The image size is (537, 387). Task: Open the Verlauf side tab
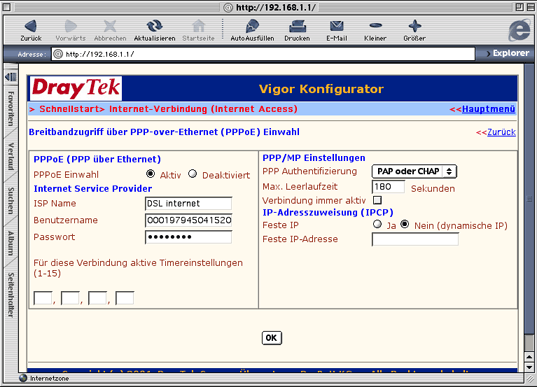click(11, 157)
